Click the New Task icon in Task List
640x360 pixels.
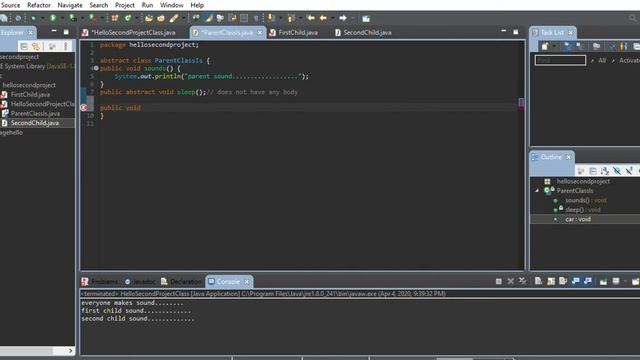point(545,46)
